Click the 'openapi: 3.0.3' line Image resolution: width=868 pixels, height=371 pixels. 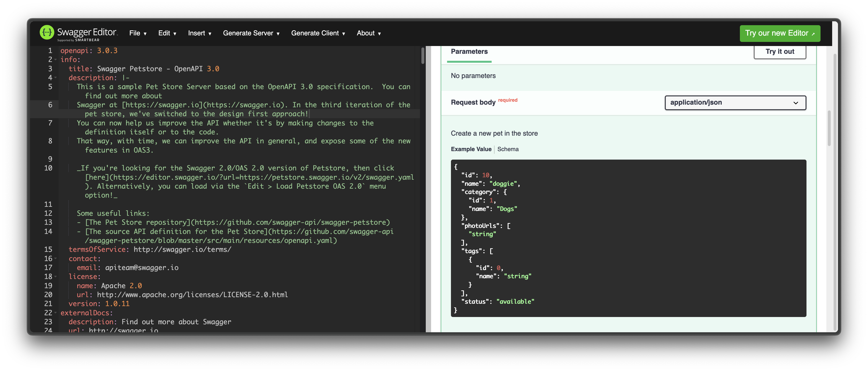[89, 51]
